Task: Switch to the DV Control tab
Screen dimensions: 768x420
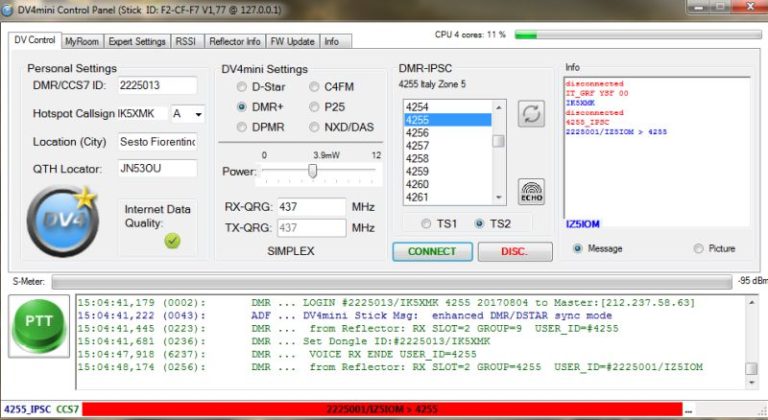Action: [35, 40]
